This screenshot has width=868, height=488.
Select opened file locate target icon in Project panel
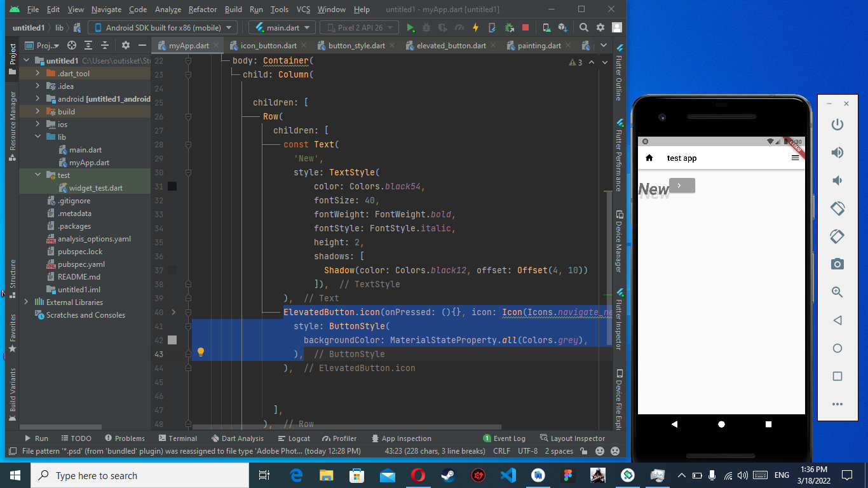point(72,45)
